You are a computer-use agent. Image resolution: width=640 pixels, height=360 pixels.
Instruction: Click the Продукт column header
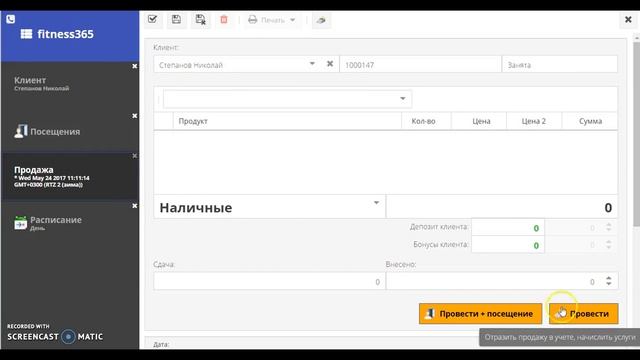coord(287,121)
